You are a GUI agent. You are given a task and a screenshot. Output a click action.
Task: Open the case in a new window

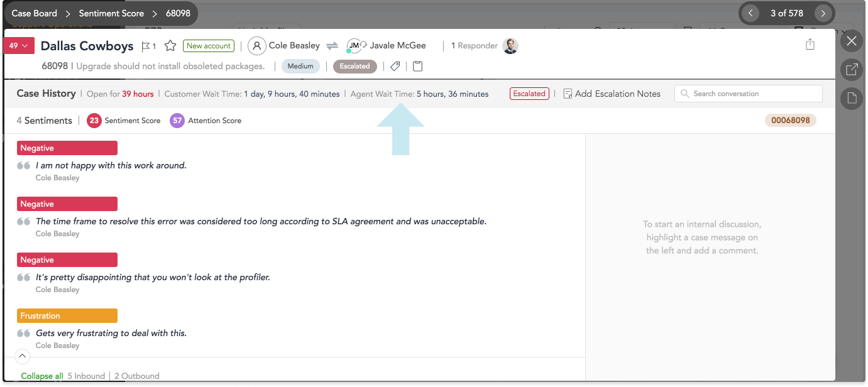coord(851,70)
